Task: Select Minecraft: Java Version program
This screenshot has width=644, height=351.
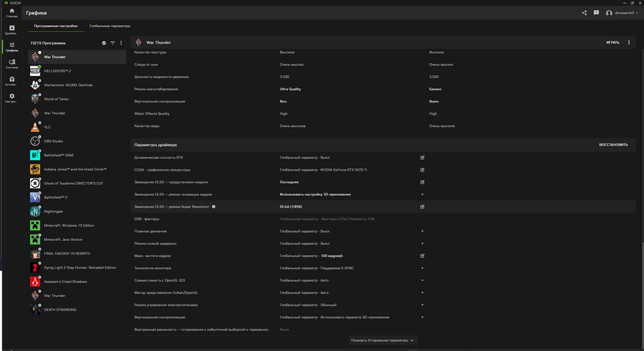Action: (77, 240)
